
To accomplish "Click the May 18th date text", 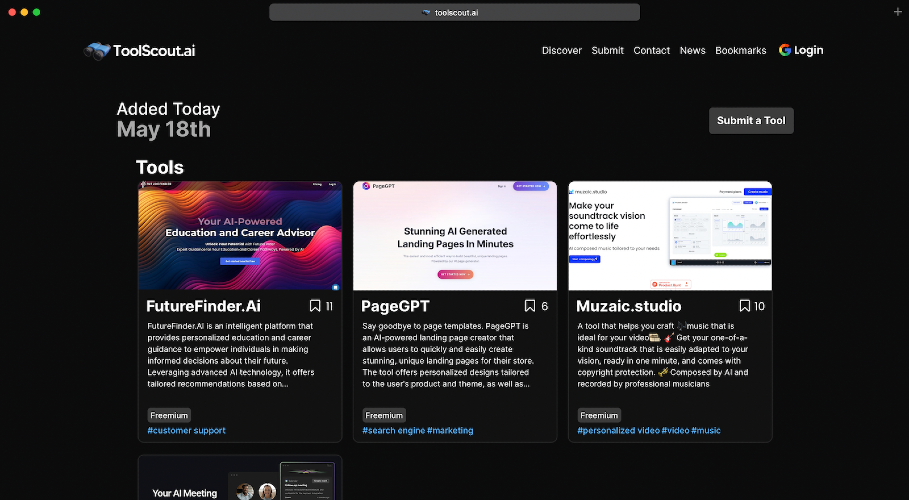I will pos(163,129).
